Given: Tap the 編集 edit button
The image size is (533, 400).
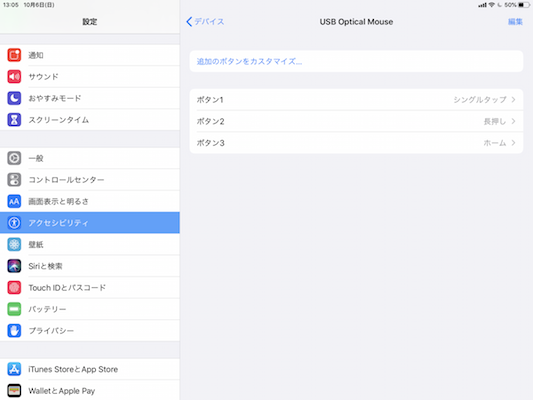Looking at the screenshot, I should pyautogui.click(x=515, y=22).
